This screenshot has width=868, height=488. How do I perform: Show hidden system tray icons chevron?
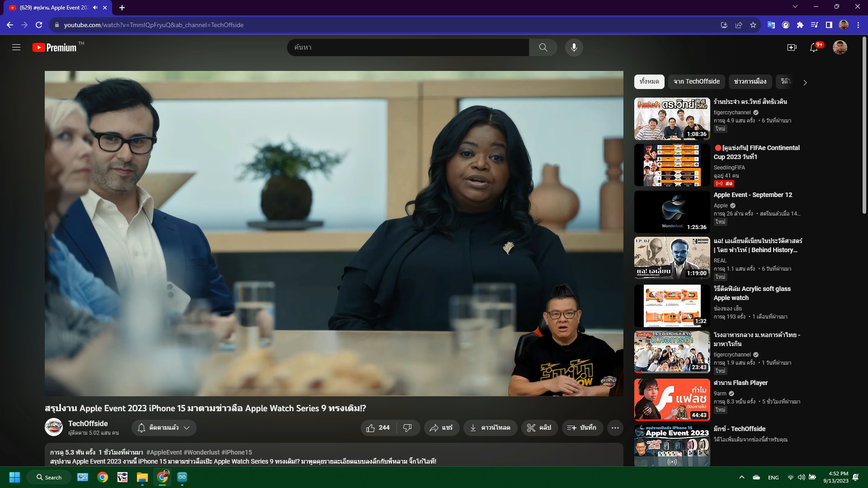click(x=742, y=477)
